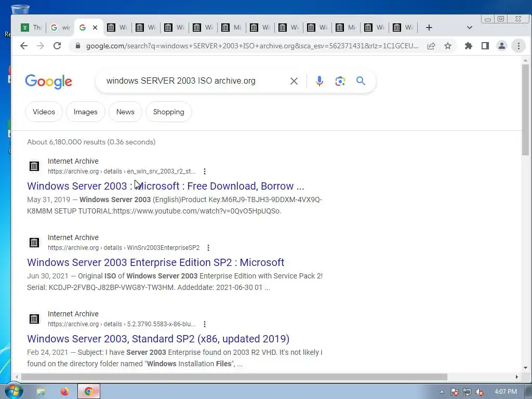Open the Action Center flag icon
The image size is (532, 399).
[454, 392]
